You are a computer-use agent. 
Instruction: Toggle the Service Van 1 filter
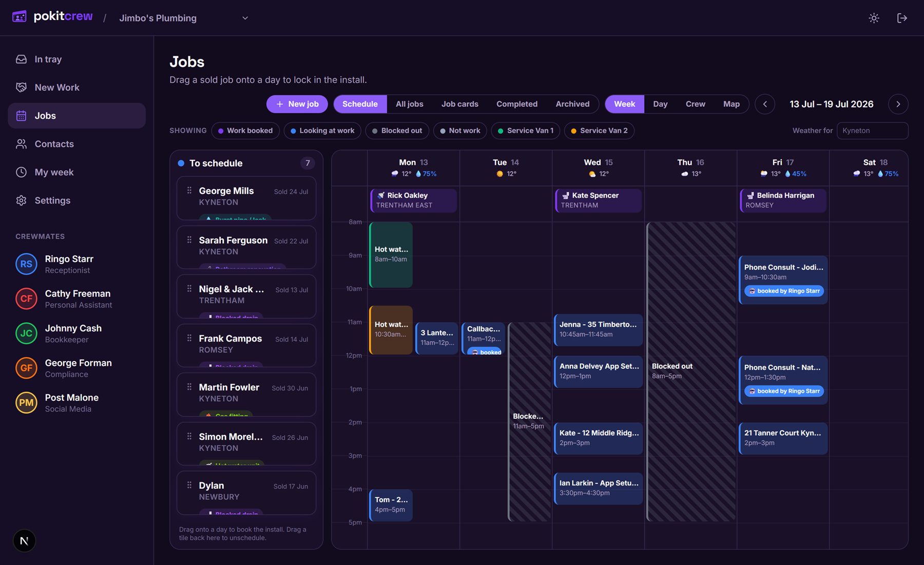tap(526, 130)
